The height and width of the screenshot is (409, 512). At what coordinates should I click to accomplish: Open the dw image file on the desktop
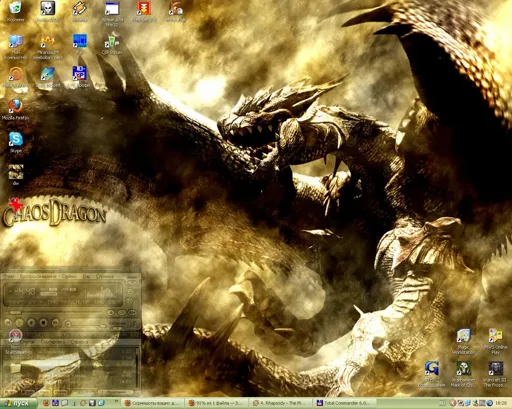pos(15,175)
